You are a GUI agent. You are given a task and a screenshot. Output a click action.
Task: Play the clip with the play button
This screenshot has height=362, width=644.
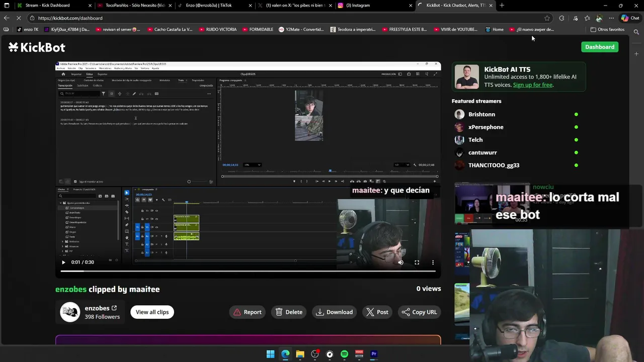pos(63,262)
